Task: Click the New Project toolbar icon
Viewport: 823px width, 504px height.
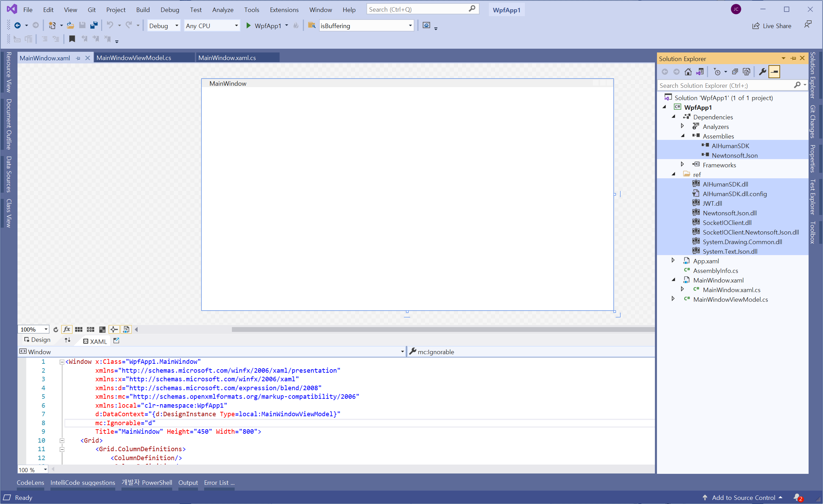Action: point(52,26)
